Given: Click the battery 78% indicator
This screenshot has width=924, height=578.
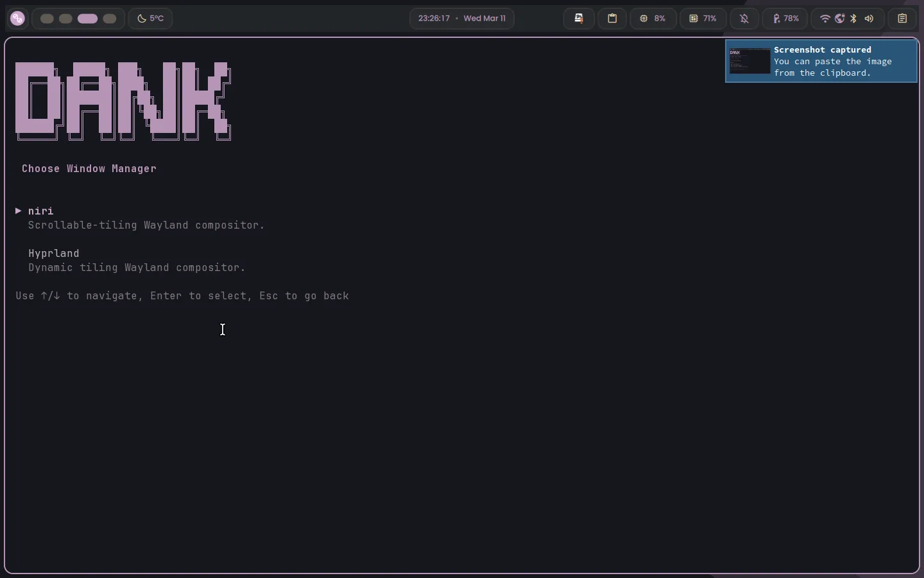Looking at the screenshot, I should pyautogui.click(x=785, y=19).
